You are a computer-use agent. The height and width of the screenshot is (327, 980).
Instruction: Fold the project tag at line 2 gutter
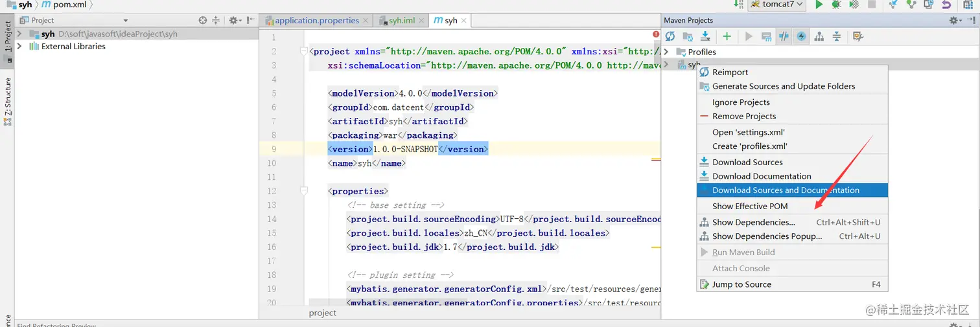pos(303,52)
